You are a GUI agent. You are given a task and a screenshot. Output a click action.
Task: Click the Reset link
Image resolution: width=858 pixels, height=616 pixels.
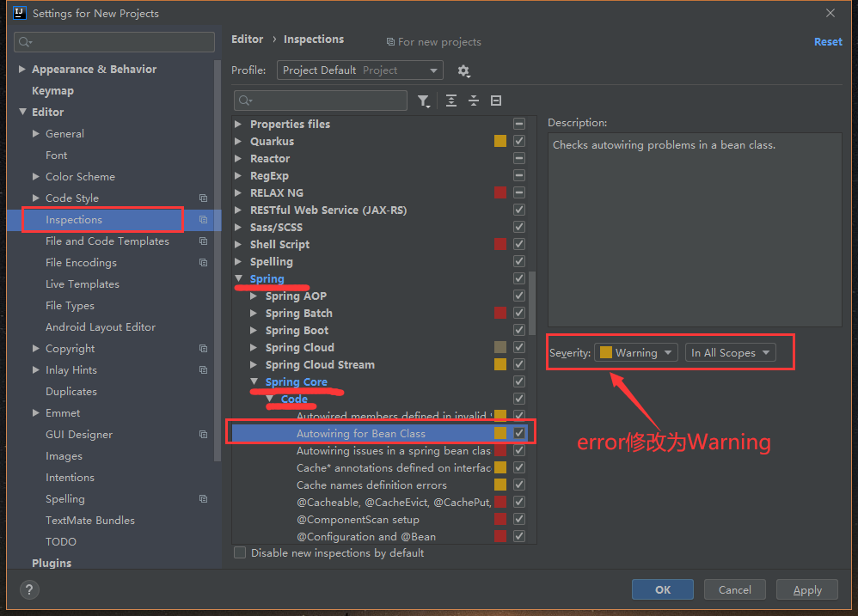828,41
